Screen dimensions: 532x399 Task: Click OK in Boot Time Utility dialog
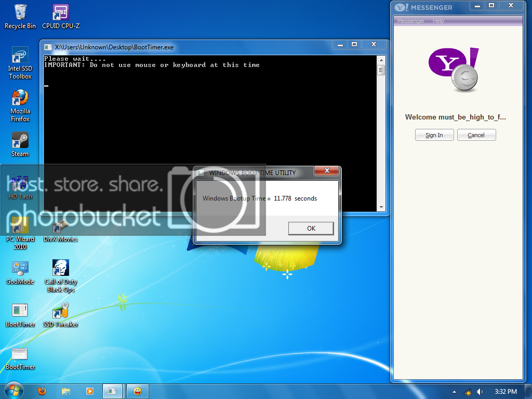[x=311, y=229]
